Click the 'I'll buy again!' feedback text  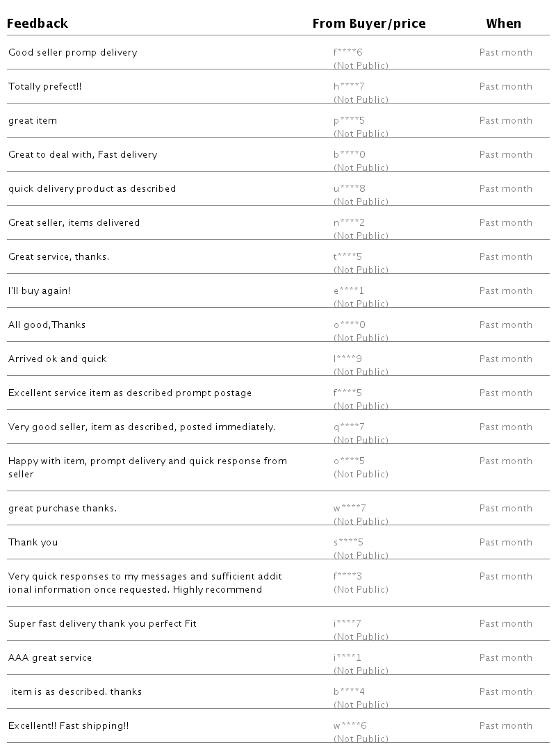pos(40,291)
